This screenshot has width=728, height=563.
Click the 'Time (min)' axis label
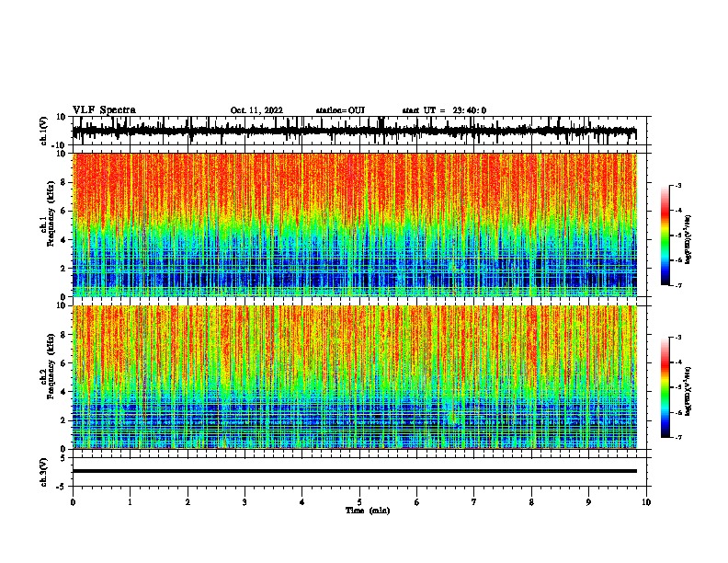point(368,511)
